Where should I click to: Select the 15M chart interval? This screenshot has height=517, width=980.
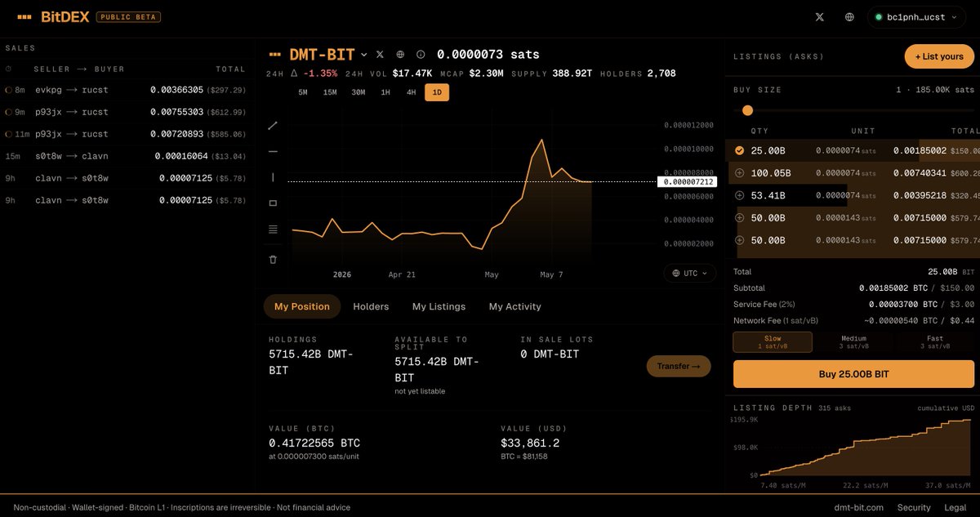(330, 92)
